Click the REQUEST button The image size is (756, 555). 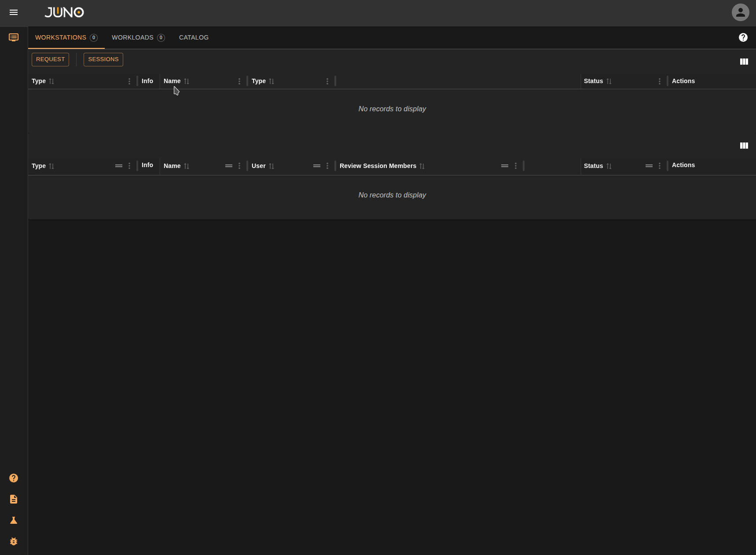pos(50,59)
